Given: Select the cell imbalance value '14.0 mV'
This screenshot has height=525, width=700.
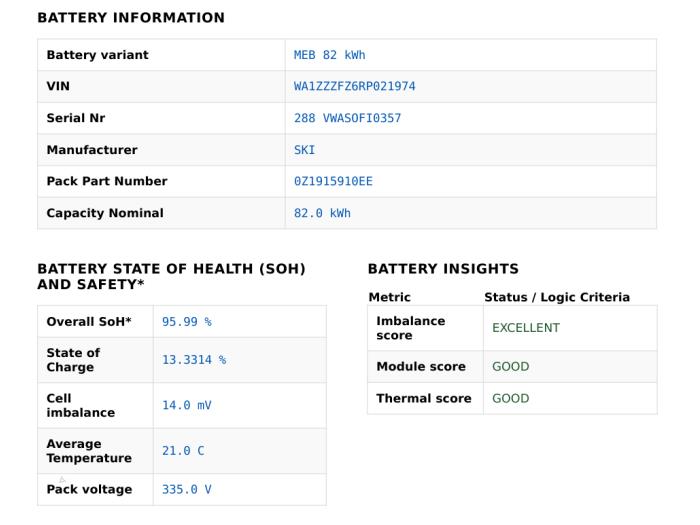Looking at the screenshot, I should tap(187, 405).
